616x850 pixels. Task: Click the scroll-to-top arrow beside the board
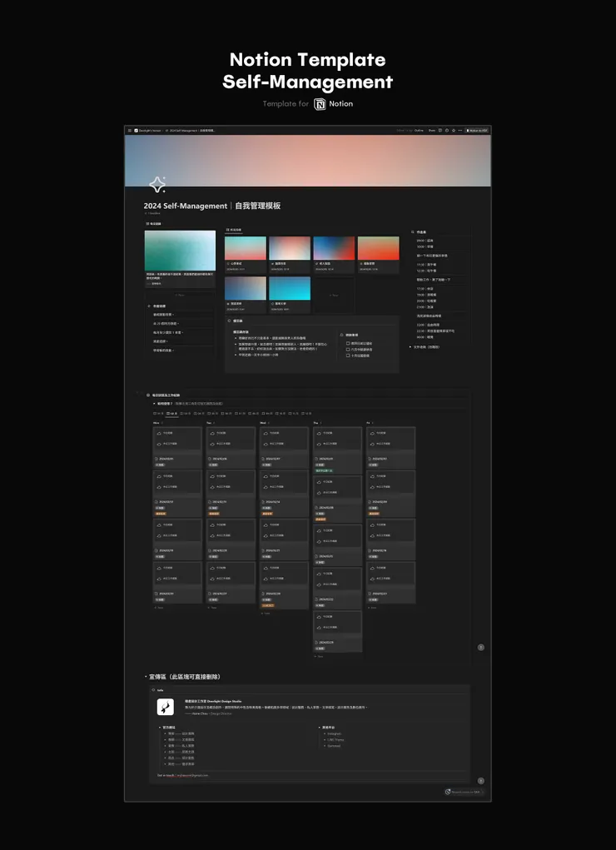(x=480, y=647)
